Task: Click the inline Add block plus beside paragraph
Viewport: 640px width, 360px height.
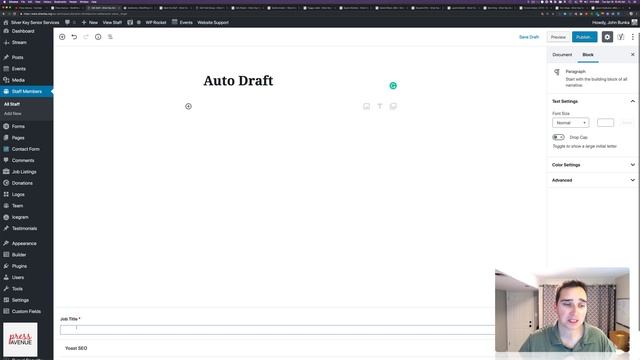Action: click(188, 106)
